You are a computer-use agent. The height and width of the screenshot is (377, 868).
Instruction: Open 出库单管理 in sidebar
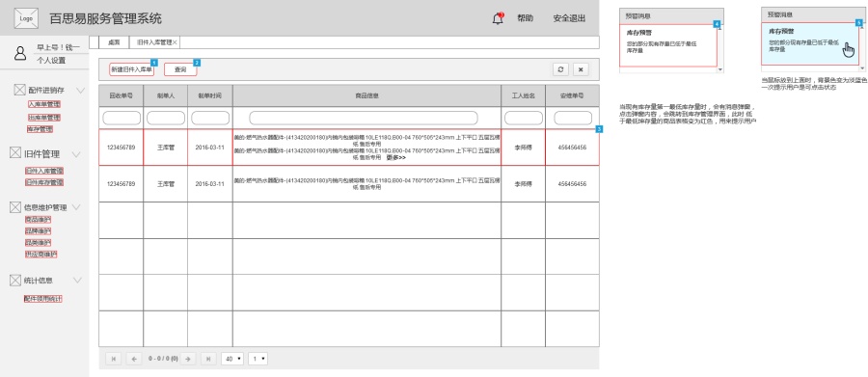click(44, 118)
